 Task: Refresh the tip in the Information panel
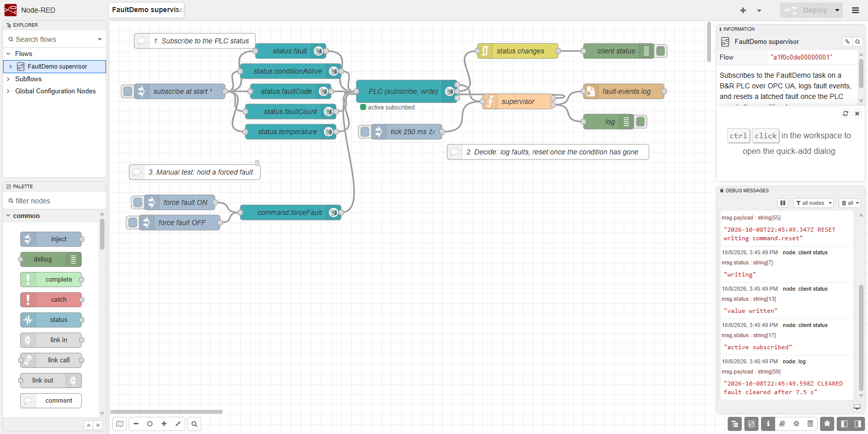tap(845, 114)
